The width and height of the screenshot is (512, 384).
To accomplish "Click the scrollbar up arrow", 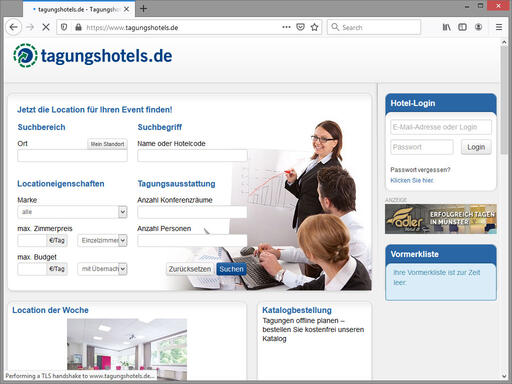I will [504, 42].
